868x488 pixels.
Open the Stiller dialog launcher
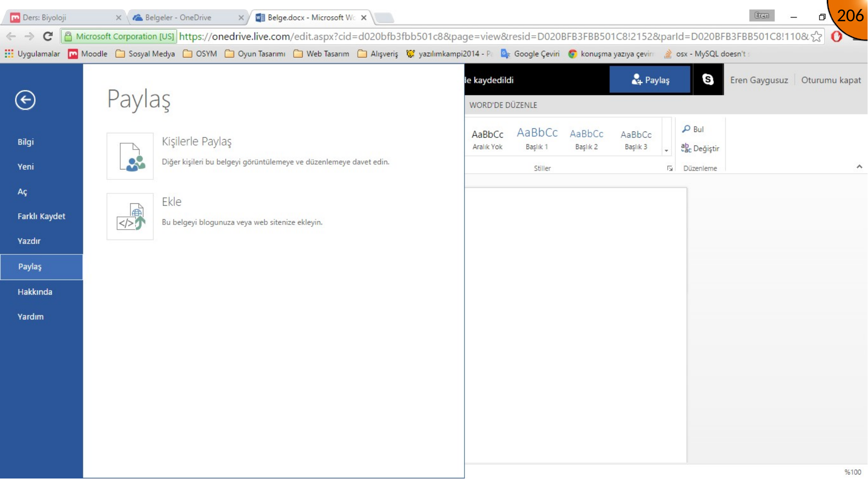pos(670,168)
